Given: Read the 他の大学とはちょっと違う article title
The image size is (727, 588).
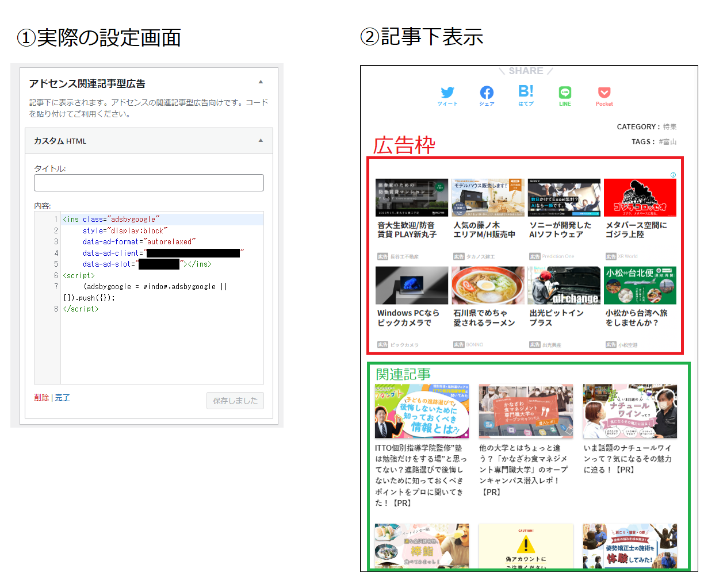Looking at the screenshot, I should pos(523,470).
